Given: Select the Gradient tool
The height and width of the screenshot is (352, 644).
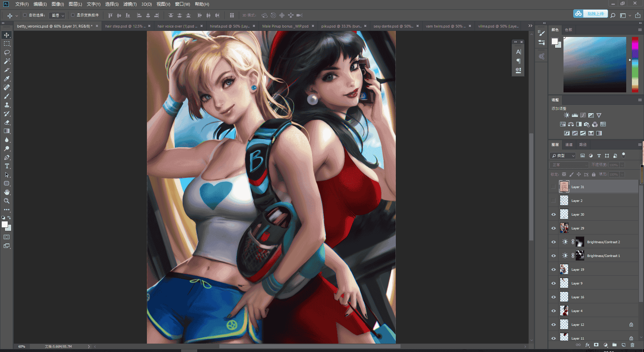Looking at the screenshot, I should pos(7,131).
